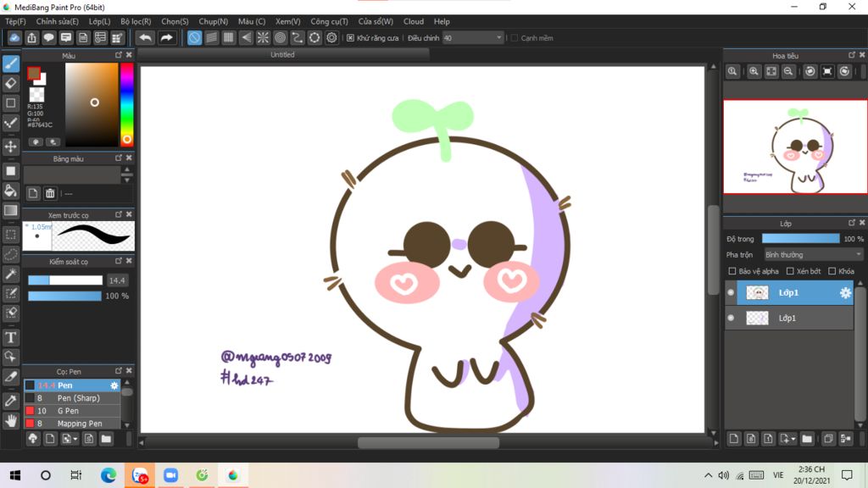Click the Độ trong layer opacity slider
Image resolution: width=868 pixels, height=488 pixels.
point(800,238)
